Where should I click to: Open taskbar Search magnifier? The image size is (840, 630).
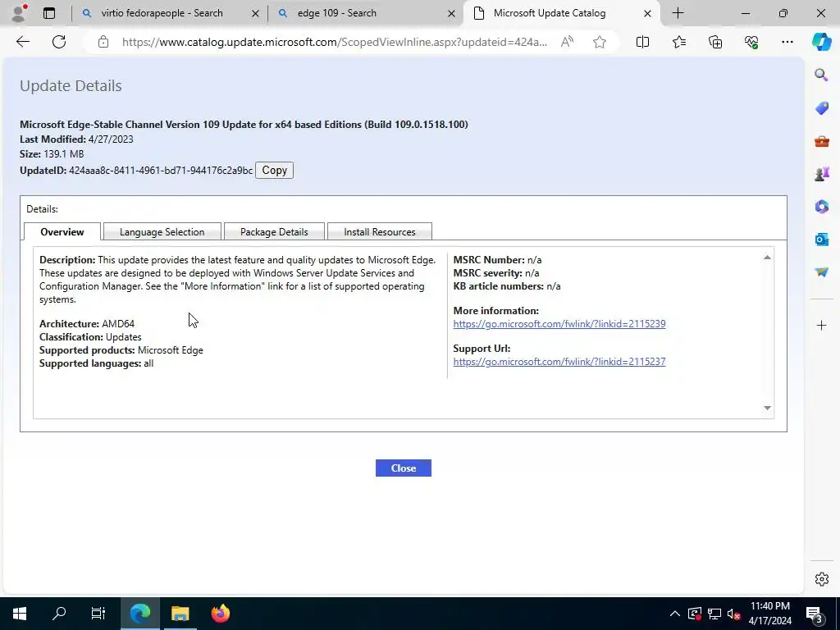[x=59, y=614]
